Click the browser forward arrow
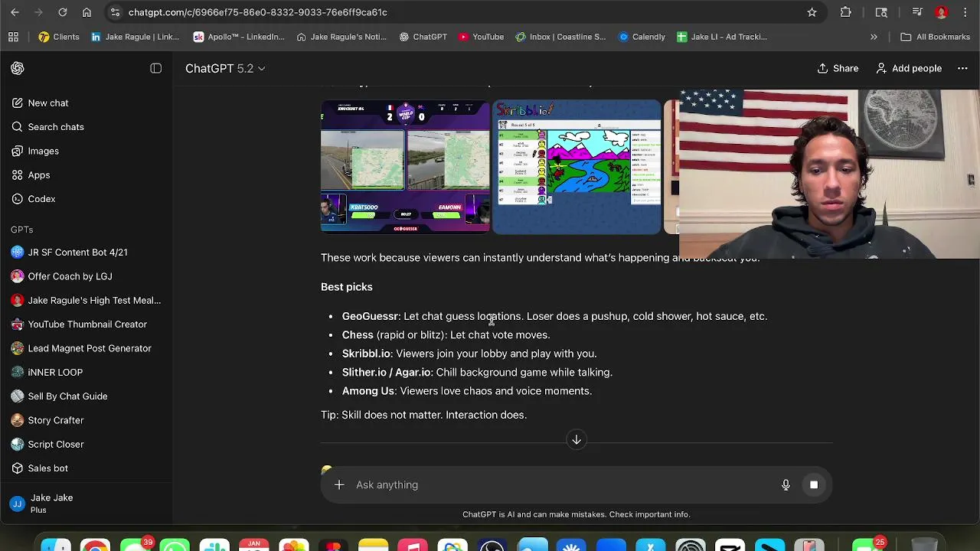 coord(38,12)
